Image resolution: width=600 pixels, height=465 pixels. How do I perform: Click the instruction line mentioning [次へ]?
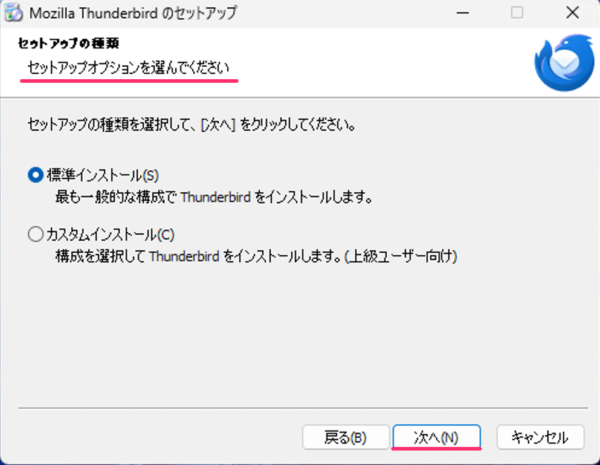192,125
